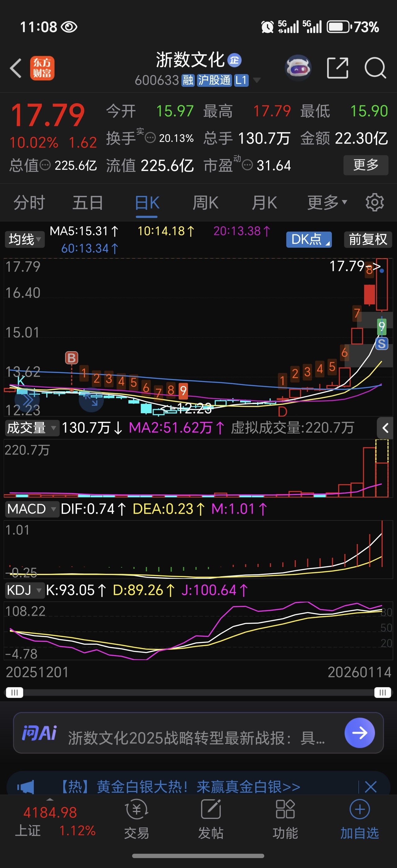Viewport: 397px width, 868px height.
Task: Open the KDJ indicator dropdown
Action: pos(25,590)
